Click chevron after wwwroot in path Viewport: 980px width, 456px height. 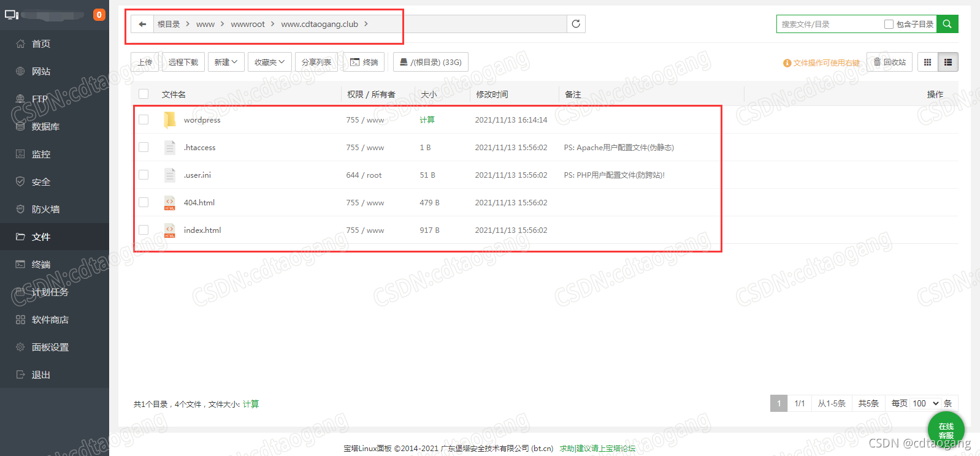point(272,24)
